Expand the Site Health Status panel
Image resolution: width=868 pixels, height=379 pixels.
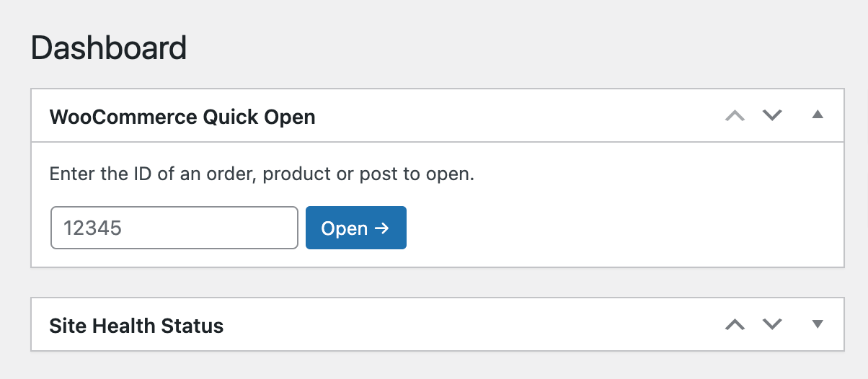[x=818, y=324]
